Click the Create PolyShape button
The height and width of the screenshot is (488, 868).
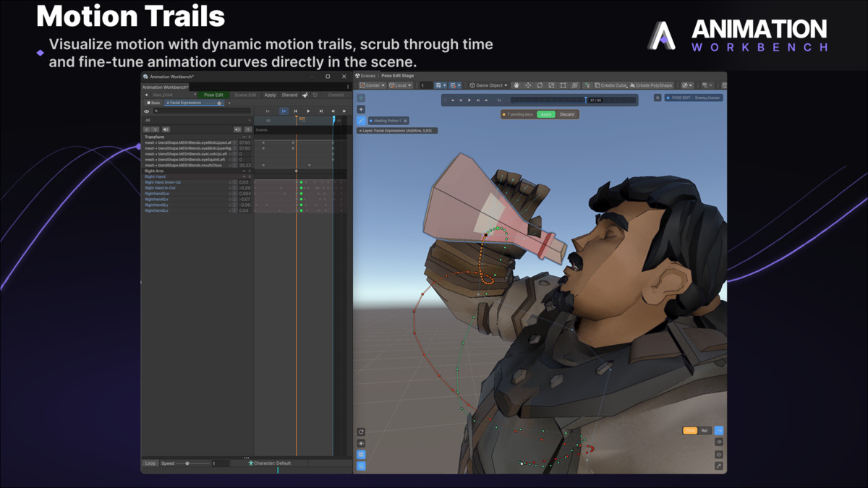651,85
